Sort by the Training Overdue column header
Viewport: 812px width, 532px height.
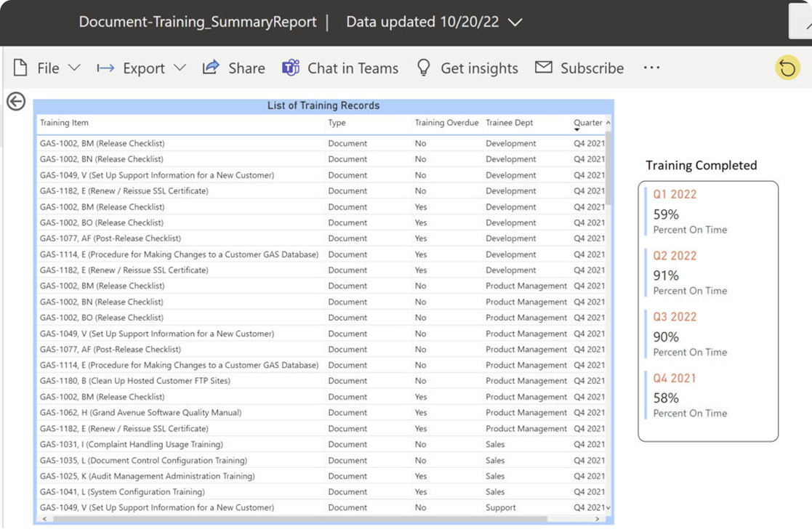(446, 123)
